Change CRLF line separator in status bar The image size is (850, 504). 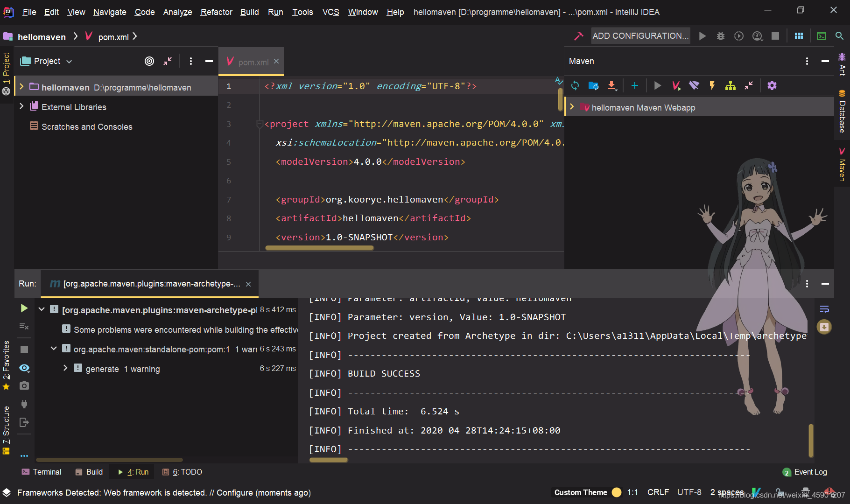pos(658,492)
